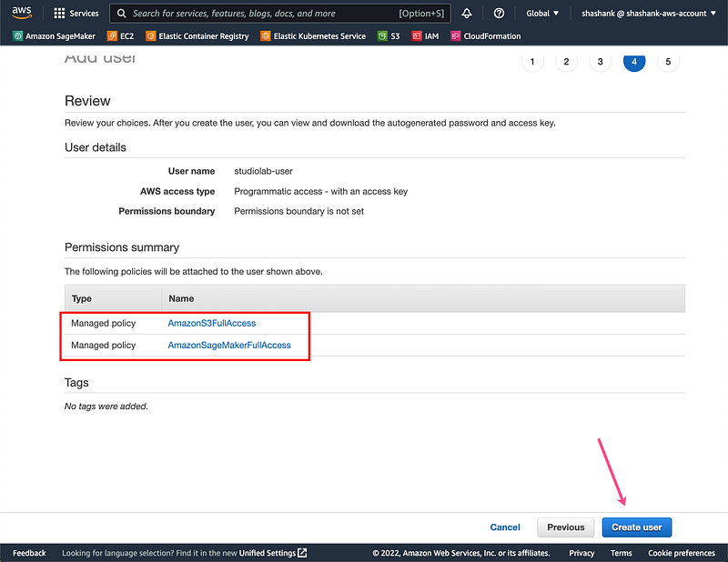The height and width of the screenshot is (562, 728).
Task: Open the help question mark icon
Action: [x=499, y=14]
